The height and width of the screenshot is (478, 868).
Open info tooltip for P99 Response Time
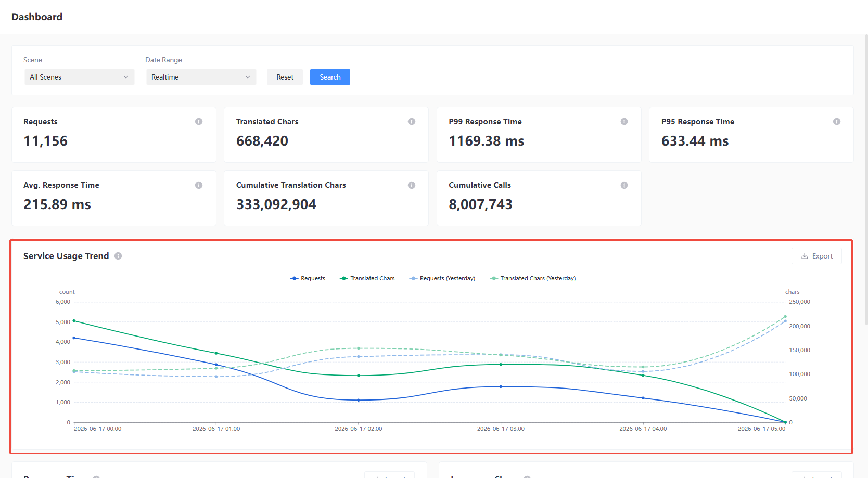tap(624, 122)
